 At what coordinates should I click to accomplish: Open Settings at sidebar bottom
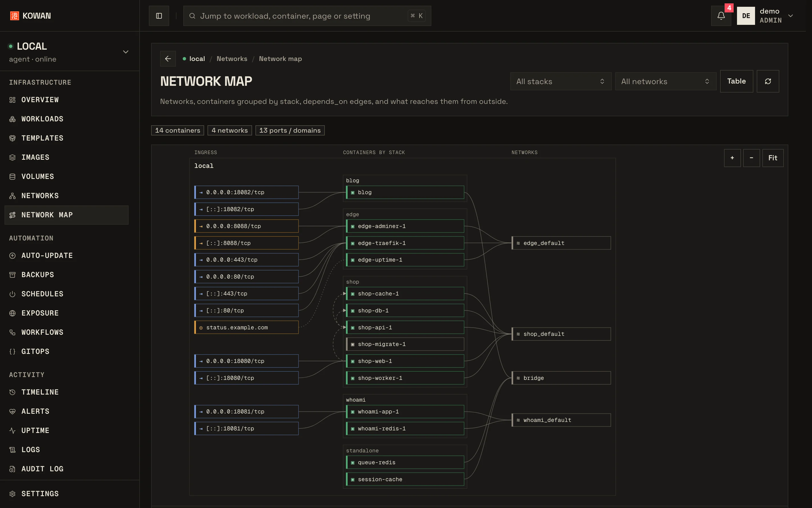[67, 494]
